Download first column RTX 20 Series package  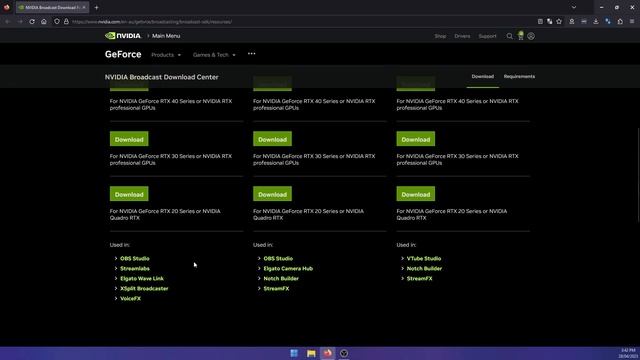[x=129, y=194]
